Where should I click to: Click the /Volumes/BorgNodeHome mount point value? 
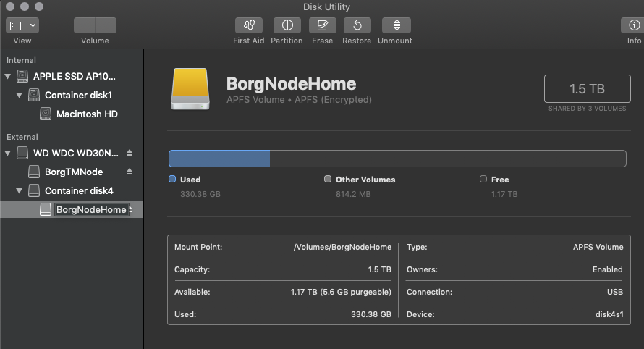click(342, 247)
